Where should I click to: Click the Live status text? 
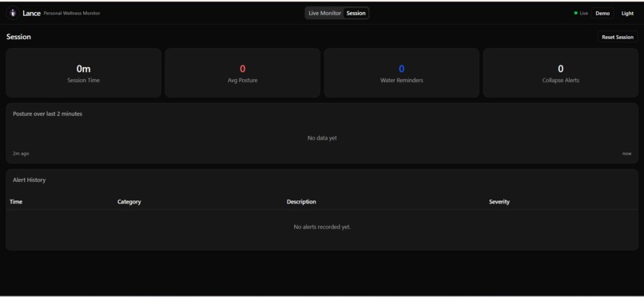583,13
